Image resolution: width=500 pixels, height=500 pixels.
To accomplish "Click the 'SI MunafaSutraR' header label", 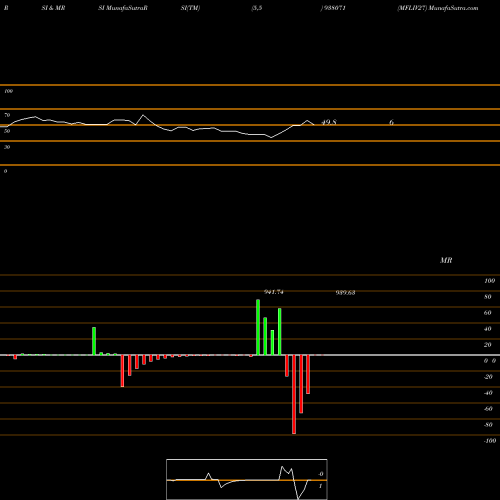I will [x=123, y=8].
